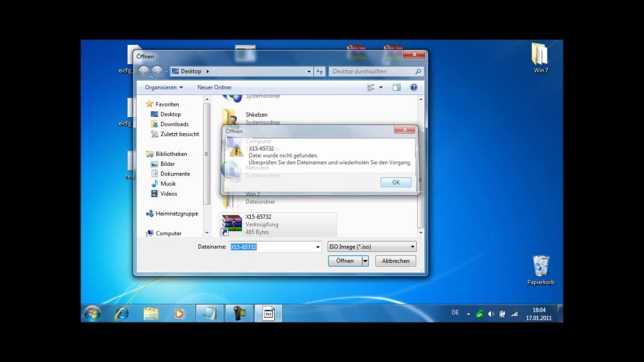Select Computer in the navigation pane
The height and width of the screenshot is (362, 644).
(164, 233)
